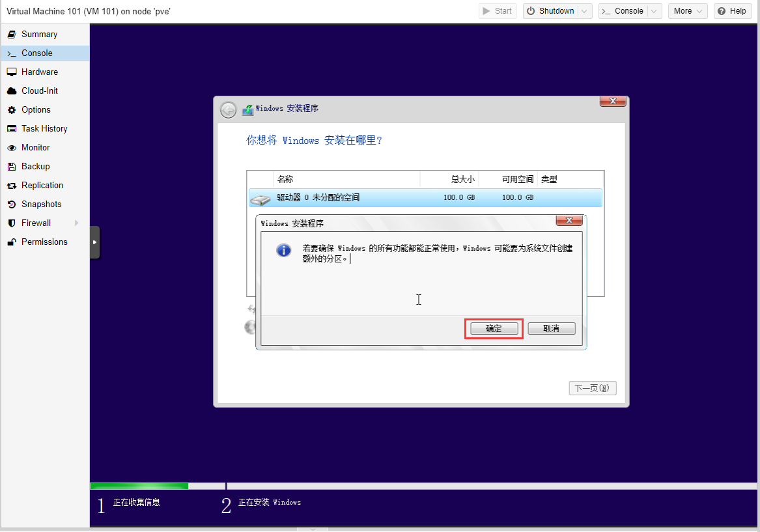Click the Monitor eye icon
The width and height of the screenshot is (760, 532).
click(11, 148)
